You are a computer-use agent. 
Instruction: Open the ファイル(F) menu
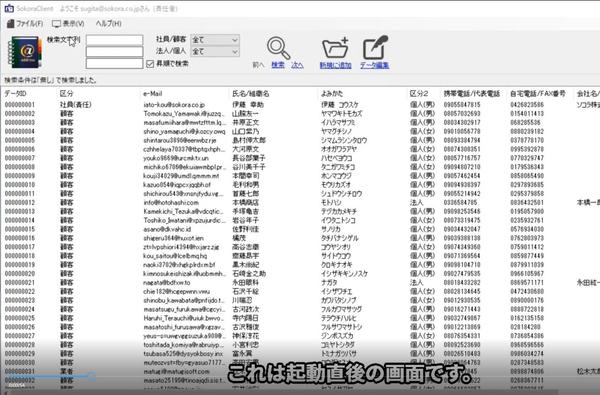coord(25,23)
